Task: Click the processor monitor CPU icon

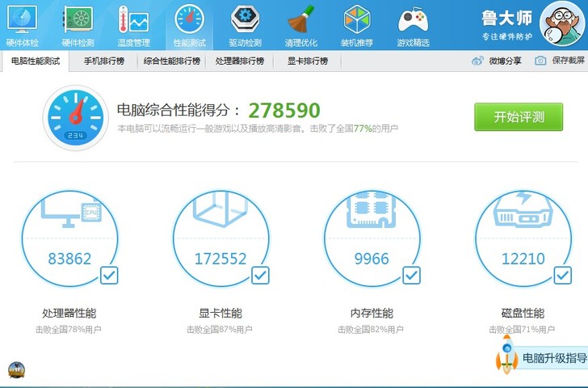Action: pos(71,212)
